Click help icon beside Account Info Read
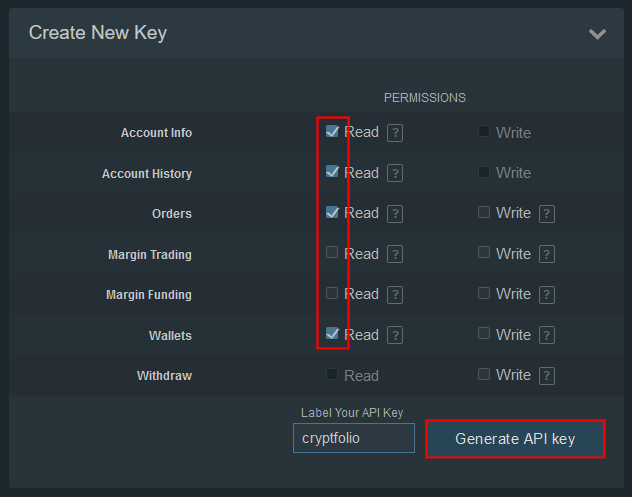 (x=395, y=133)
